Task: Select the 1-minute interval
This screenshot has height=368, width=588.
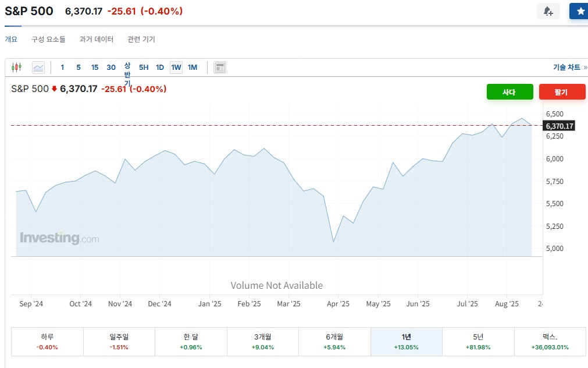Action: (x=62, y=68)
